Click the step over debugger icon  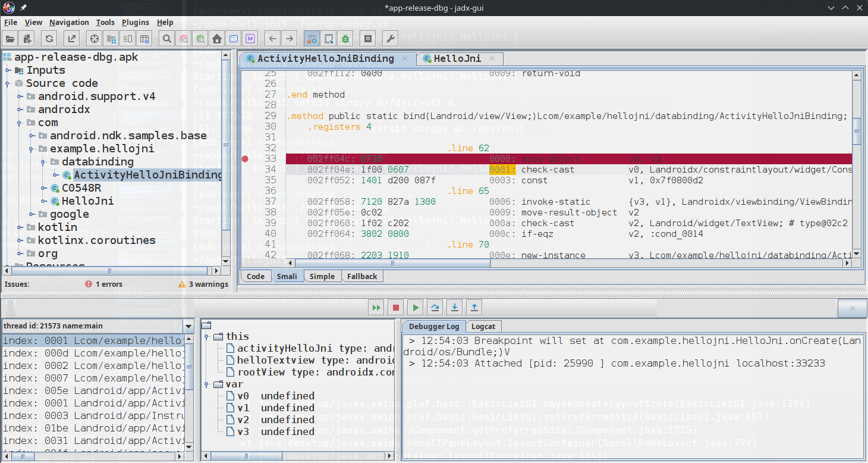435,308
